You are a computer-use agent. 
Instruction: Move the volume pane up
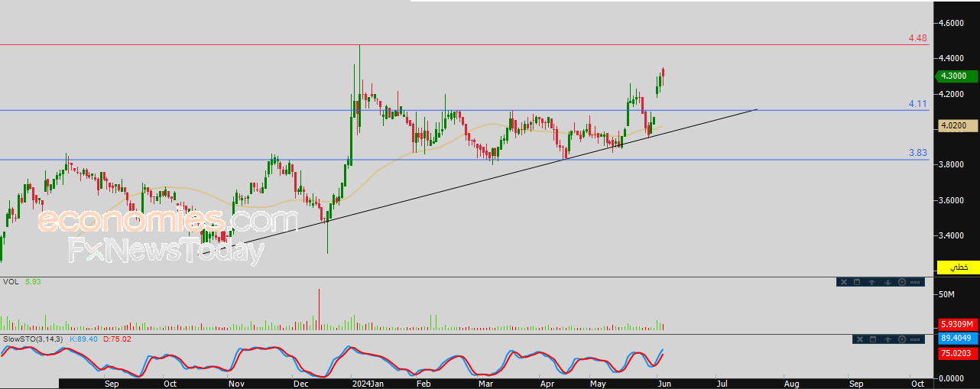871,282
